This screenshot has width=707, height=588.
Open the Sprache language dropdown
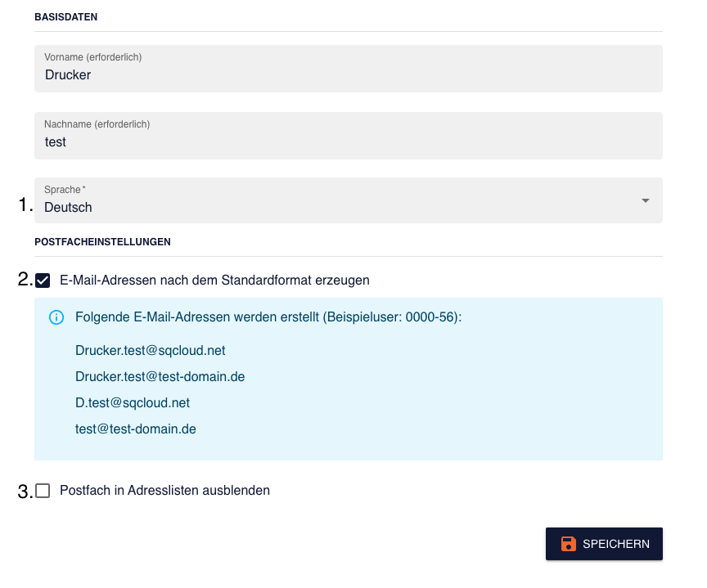coord(348,201)
